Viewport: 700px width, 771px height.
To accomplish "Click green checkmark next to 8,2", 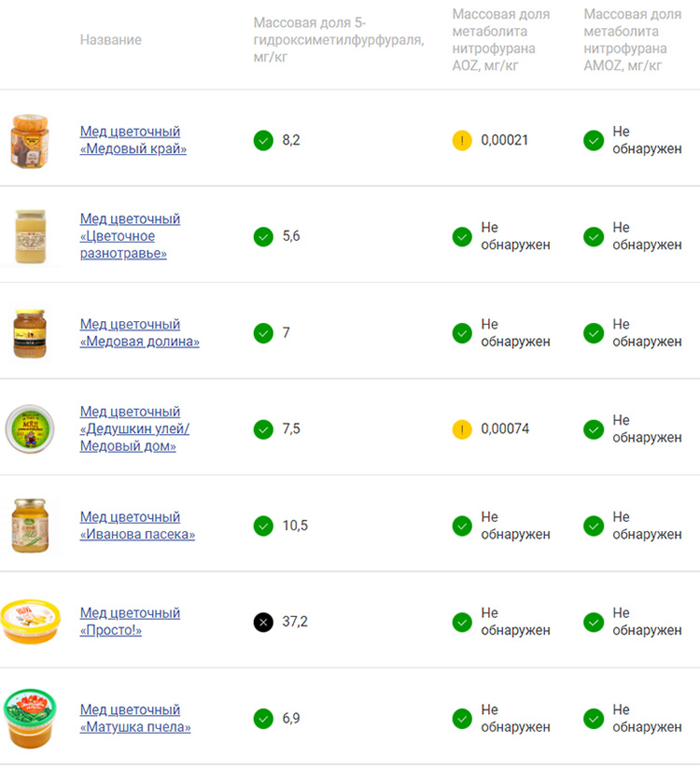I will pyautogui.click(x=263, y=141).
